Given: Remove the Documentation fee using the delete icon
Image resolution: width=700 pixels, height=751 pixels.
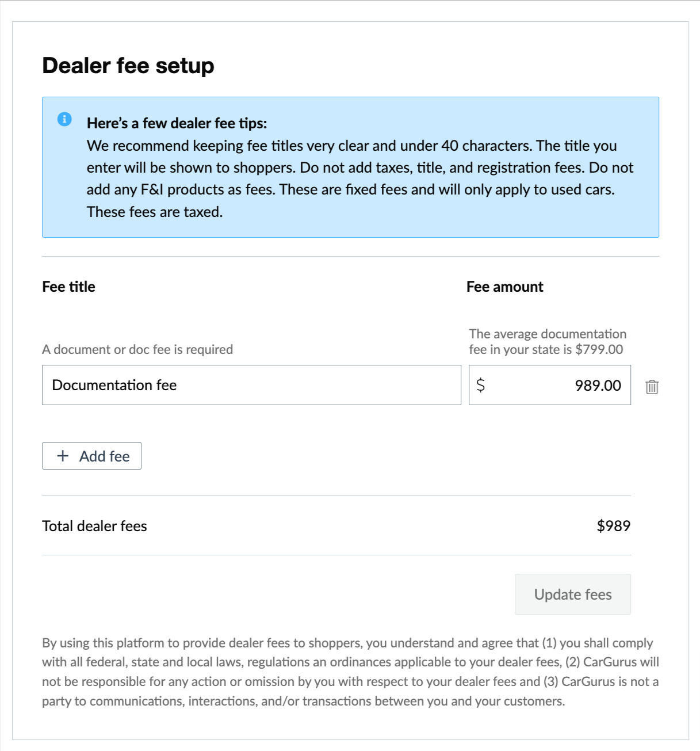Looking at the screenshot, I should pos(653,387).
